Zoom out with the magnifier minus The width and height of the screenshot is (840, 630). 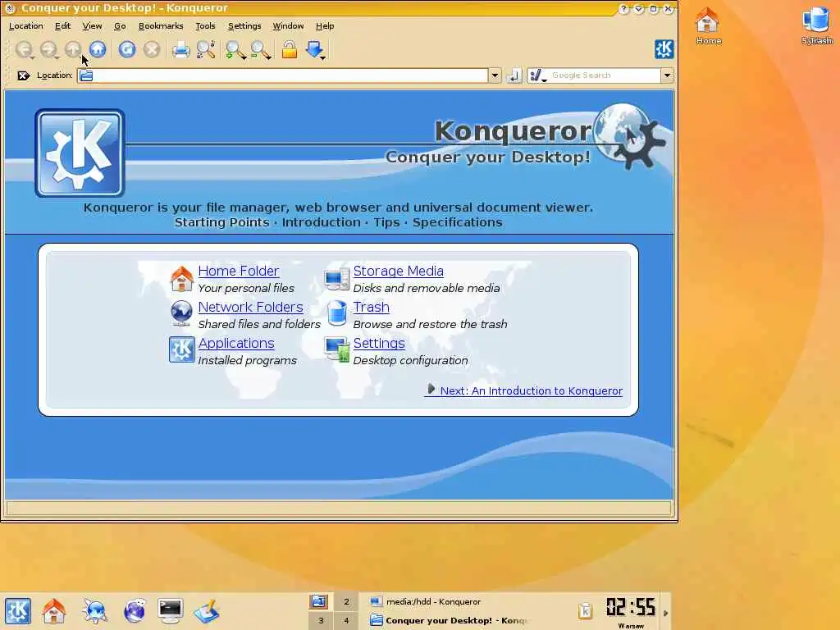tap(260, 50)
